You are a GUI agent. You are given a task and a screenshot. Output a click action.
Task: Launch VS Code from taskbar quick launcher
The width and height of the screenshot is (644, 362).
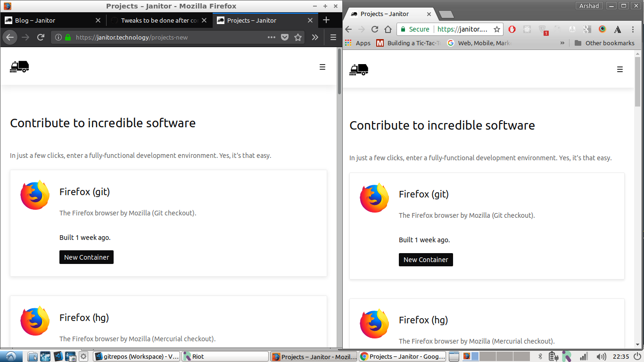[58, 356]
